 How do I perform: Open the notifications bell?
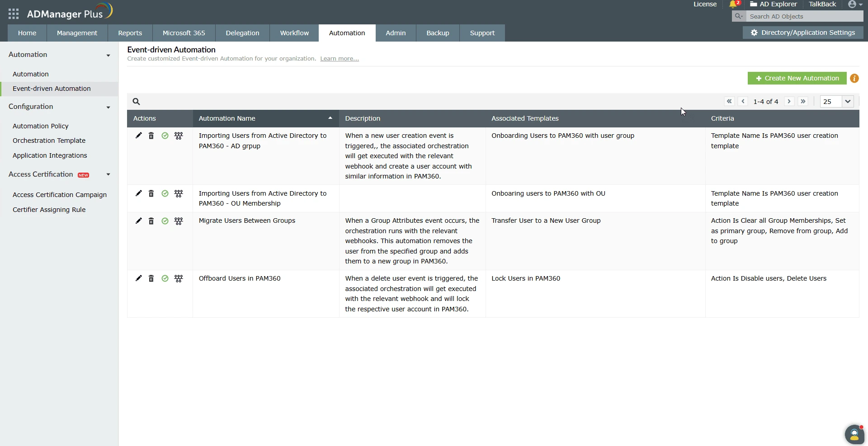click(733, 4)
